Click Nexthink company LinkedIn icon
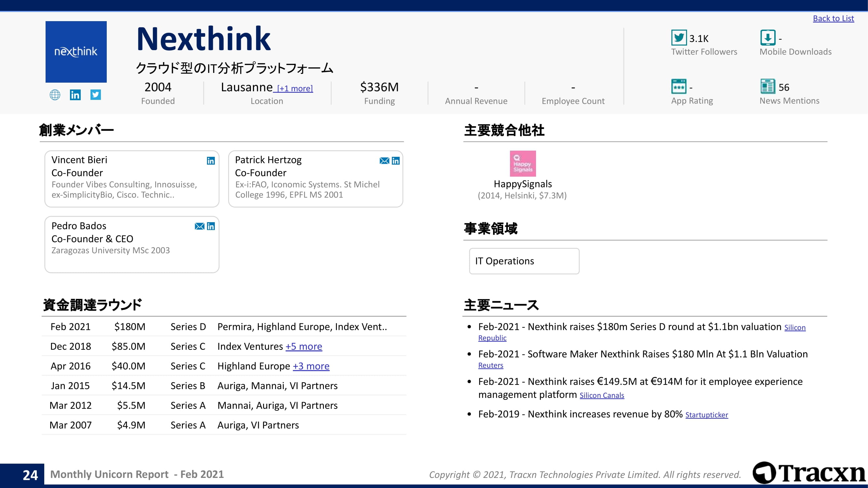 (75, 95)
